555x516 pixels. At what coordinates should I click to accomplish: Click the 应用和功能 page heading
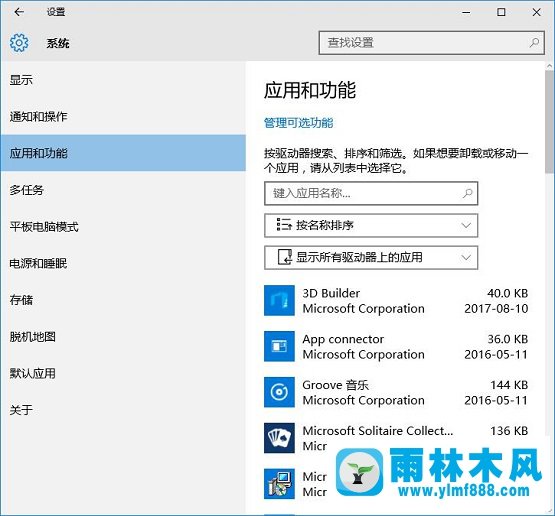point(310,90)
